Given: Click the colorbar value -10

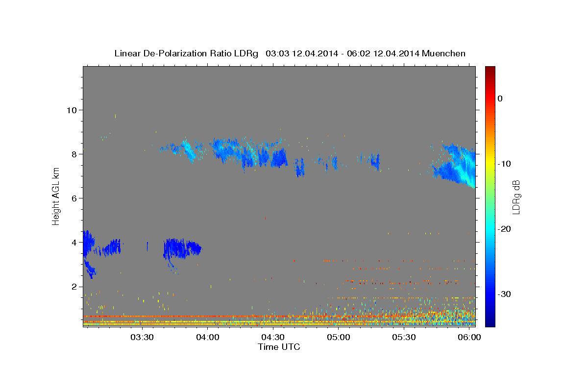Looking at the screenshot, I should click(505, 164).
